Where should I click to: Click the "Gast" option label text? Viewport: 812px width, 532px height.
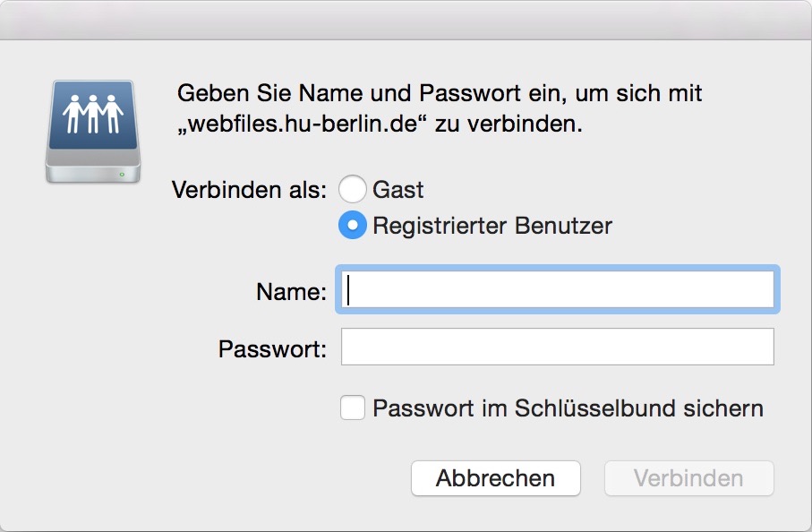click(x=398, y=190)
